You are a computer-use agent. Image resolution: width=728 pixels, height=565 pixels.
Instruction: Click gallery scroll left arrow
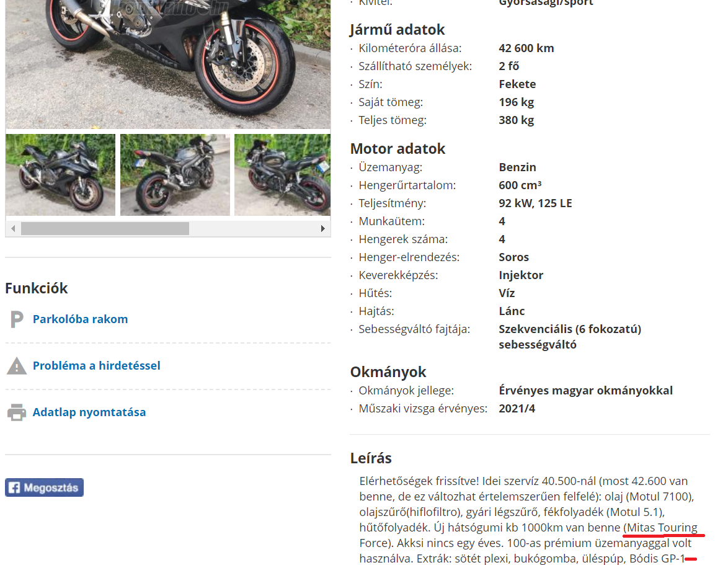(x=13, y=228)
